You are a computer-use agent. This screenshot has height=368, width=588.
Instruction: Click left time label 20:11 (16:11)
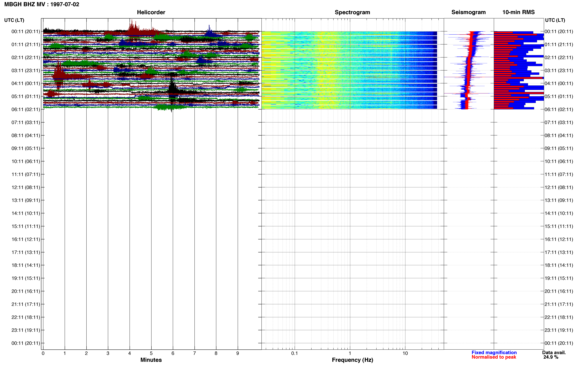26,291
